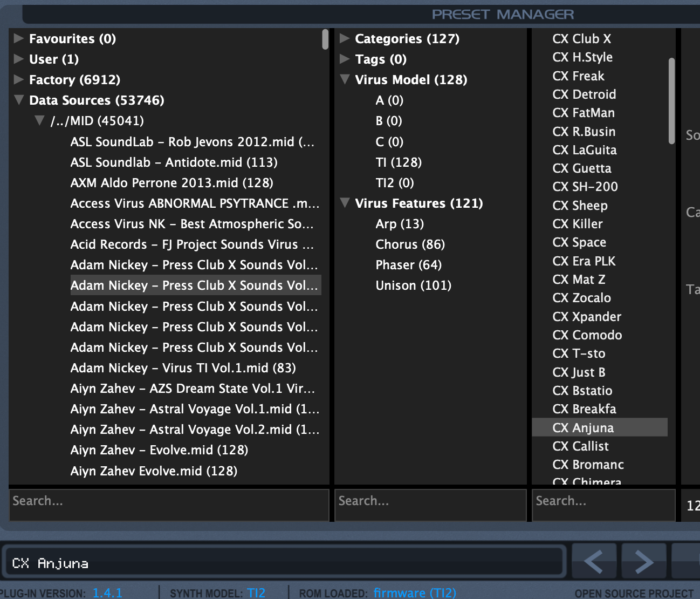This screenshot has width=700, height=599.
Task: Click the plug-in version 1.4.1 link
Action: [107, 593]
